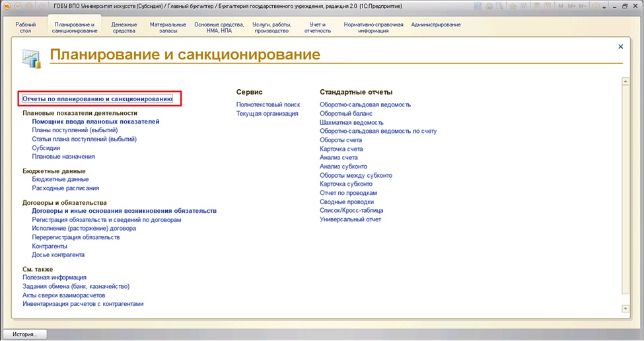This screenshot has height=341, width=644.
Task: Click the forward navigation arrow in title bar
Action: pos(28,6)
